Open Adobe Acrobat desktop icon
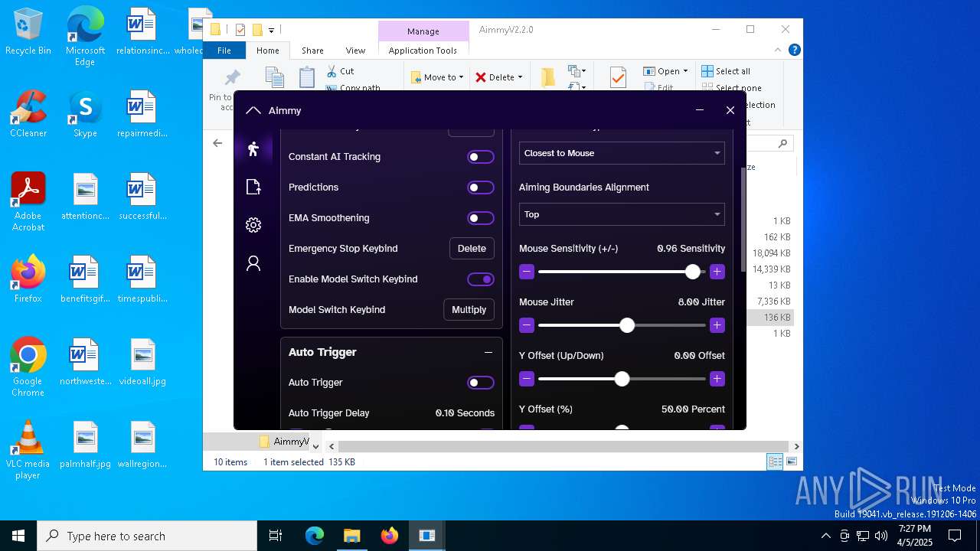980x551 pixels. pos(28,203)
